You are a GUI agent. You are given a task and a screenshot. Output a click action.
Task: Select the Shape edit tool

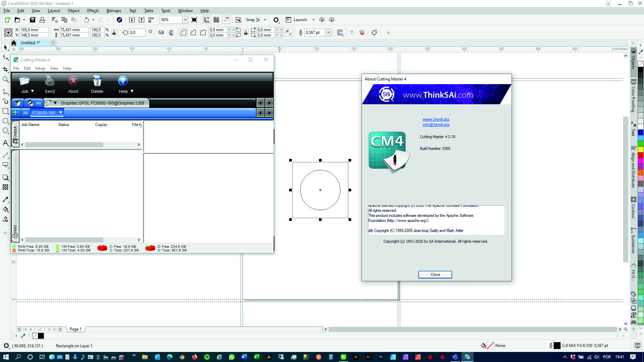point(5,58)
